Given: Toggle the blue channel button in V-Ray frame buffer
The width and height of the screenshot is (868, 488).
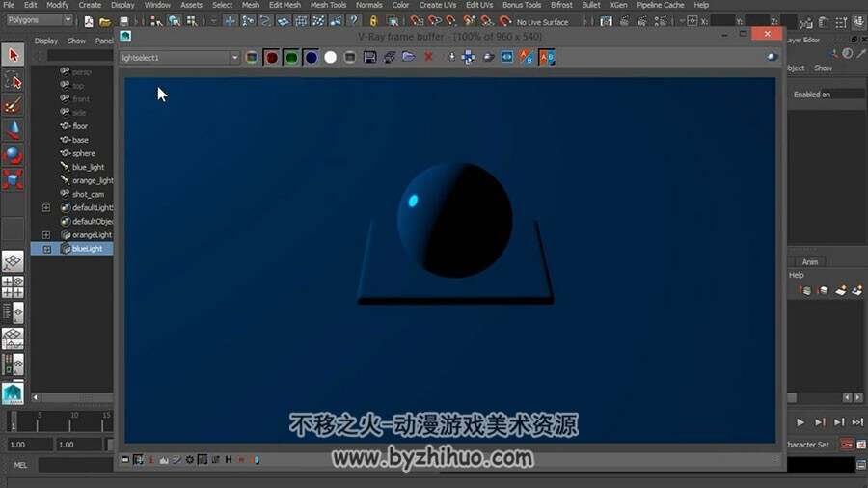Looking at the screenshot, I should [x=312, y=58].
